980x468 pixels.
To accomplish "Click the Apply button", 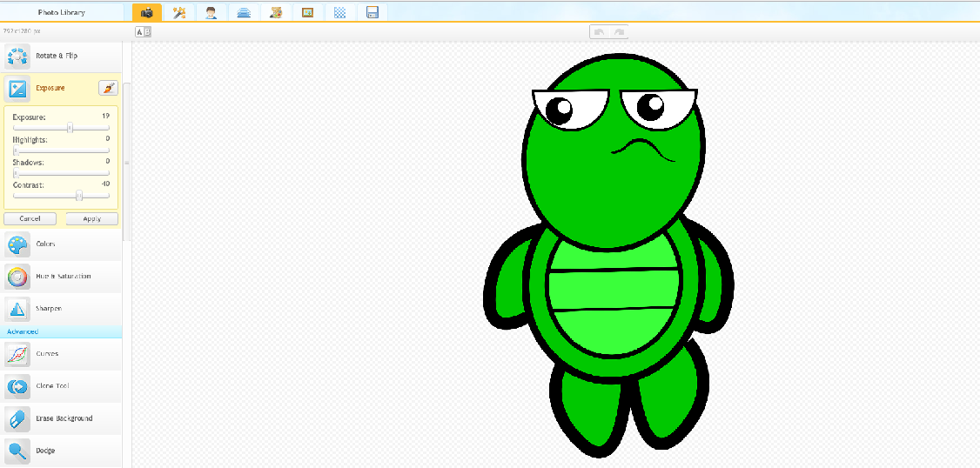I will (91, 218).
